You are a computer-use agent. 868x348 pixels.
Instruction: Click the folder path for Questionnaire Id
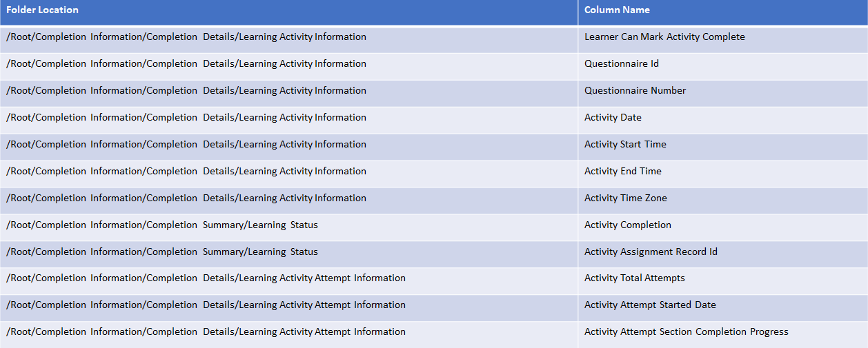[x=186, y=64]
